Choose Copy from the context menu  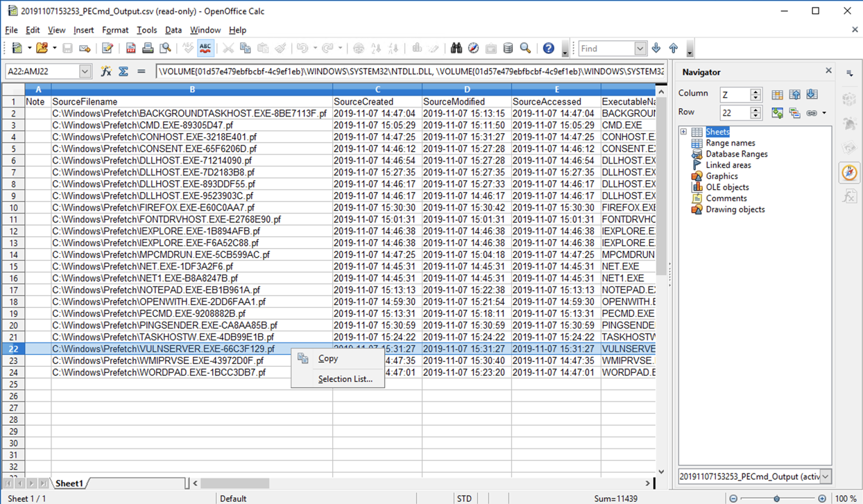[327, 358]
